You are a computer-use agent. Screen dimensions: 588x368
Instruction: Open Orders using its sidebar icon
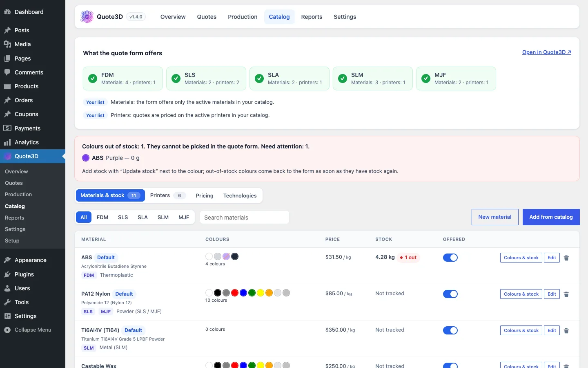(x=7, y=100)
